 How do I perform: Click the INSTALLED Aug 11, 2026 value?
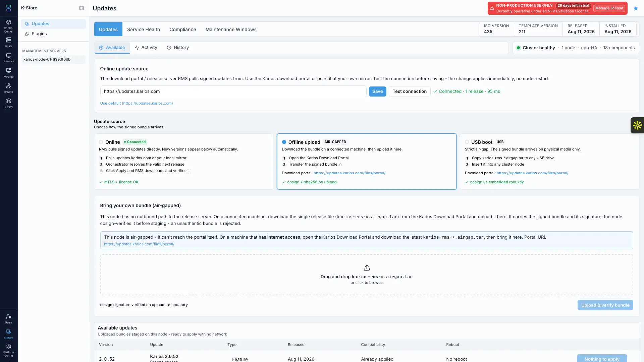point(618,32)
